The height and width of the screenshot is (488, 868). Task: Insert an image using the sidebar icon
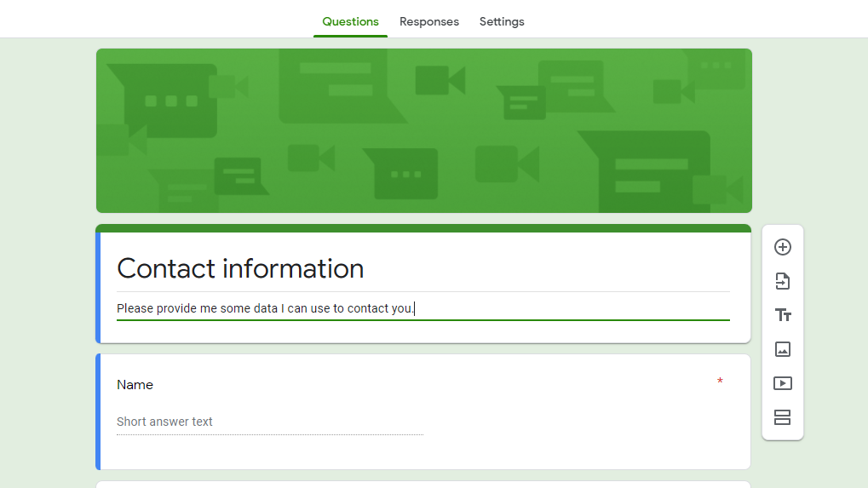pyautogui.click(x=782, y=349)
